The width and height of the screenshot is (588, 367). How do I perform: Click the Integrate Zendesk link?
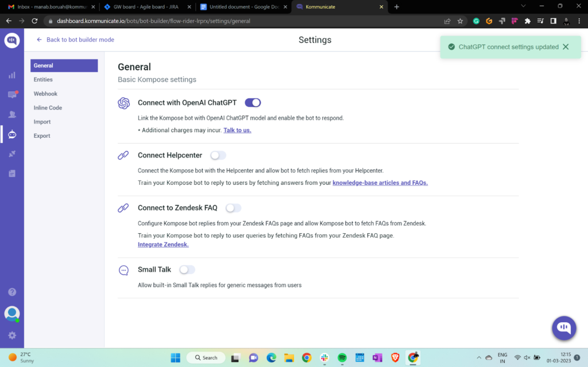(x=163, y=244)
